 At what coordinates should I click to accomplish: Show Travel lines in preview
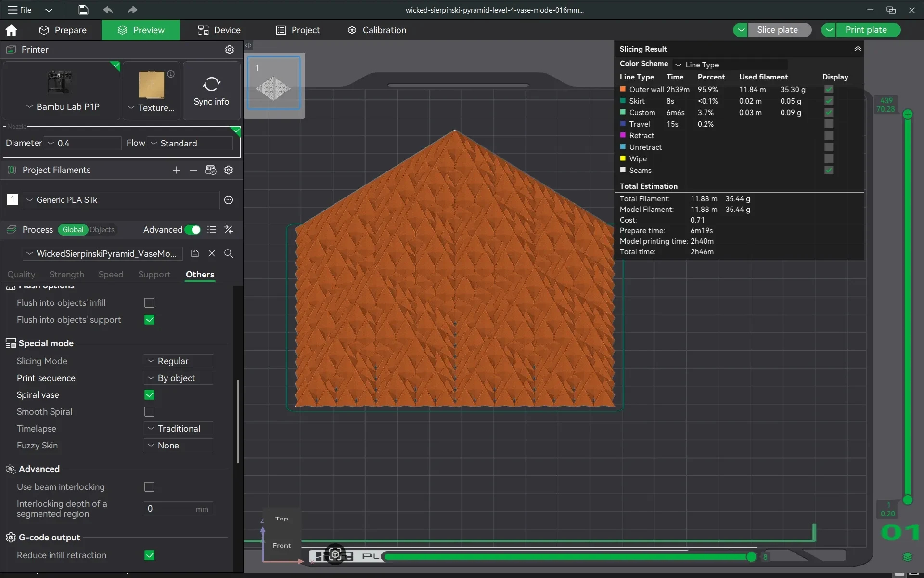(x=829, y=124)
